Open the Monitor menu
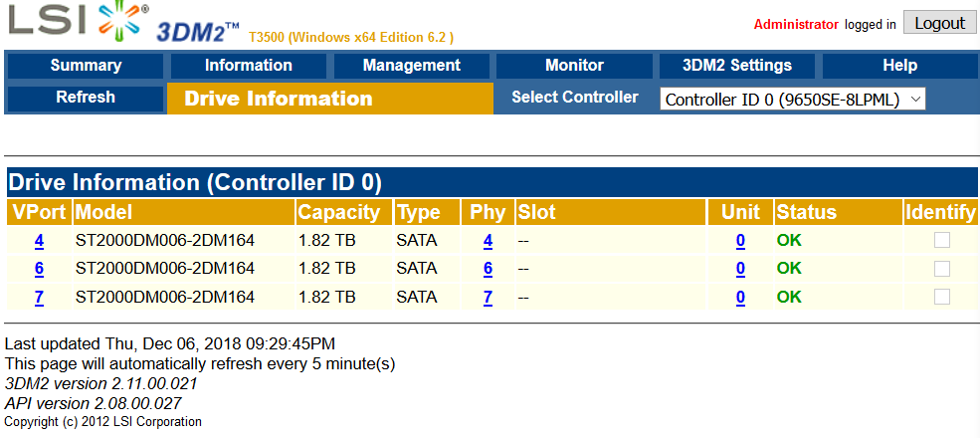 tap(574, 66)
